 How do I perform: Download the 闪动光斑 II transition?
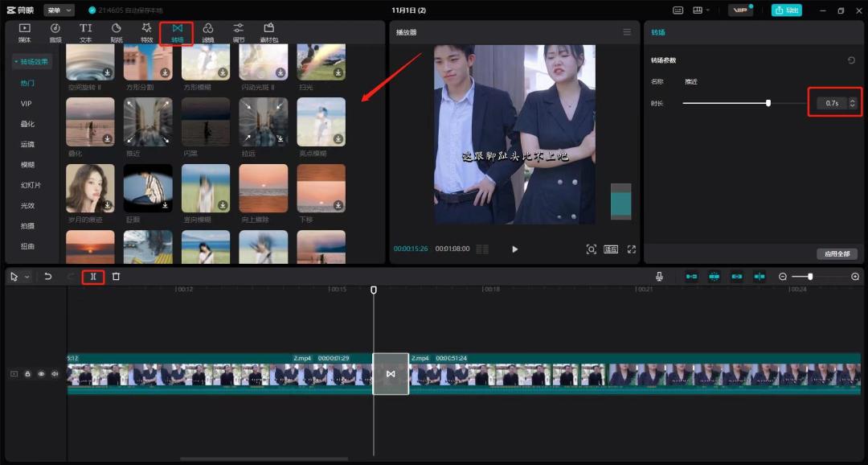(x=280, y=72)
